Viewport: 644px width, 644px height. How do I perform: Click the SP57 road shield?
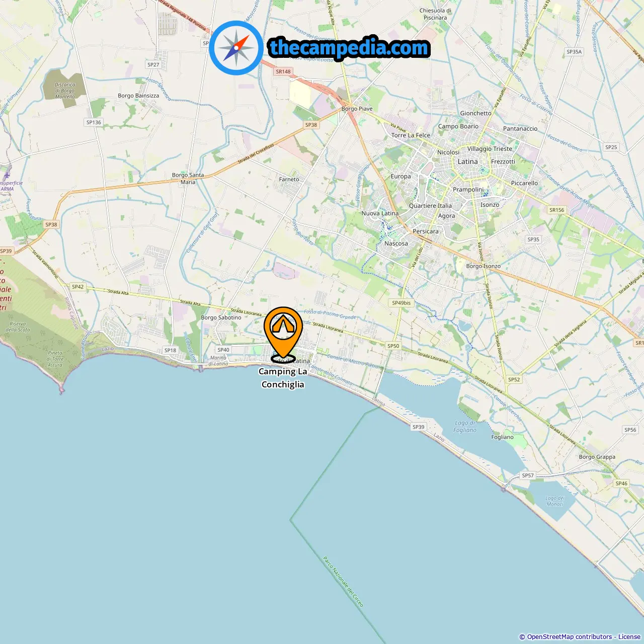[x=528, y=475]
